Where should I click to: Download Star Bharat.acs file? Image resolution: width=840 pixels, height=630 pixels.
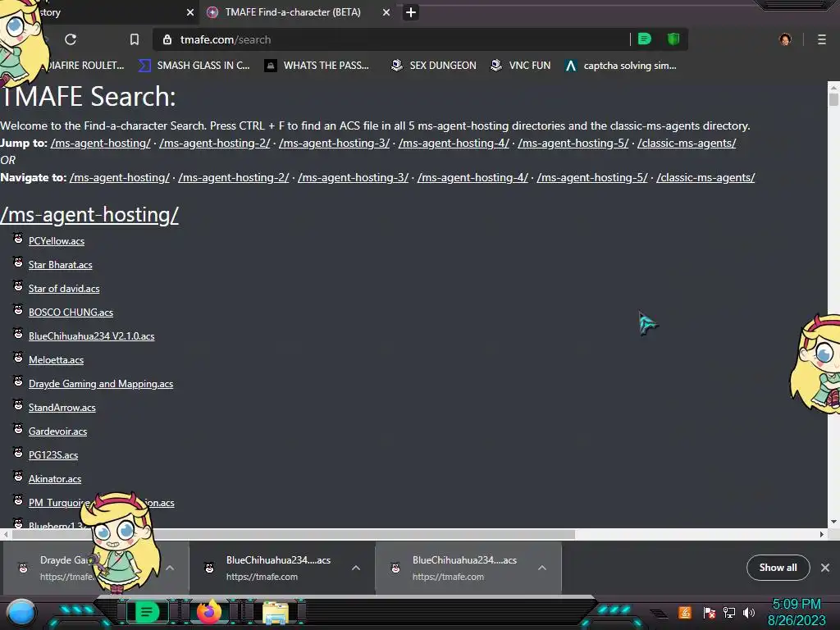pyautogui.click(x=61, y=265)
